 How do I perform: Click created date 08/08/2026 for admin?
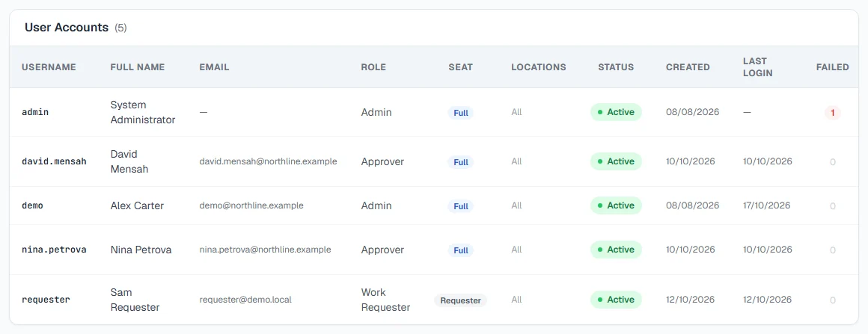(692, 111)
